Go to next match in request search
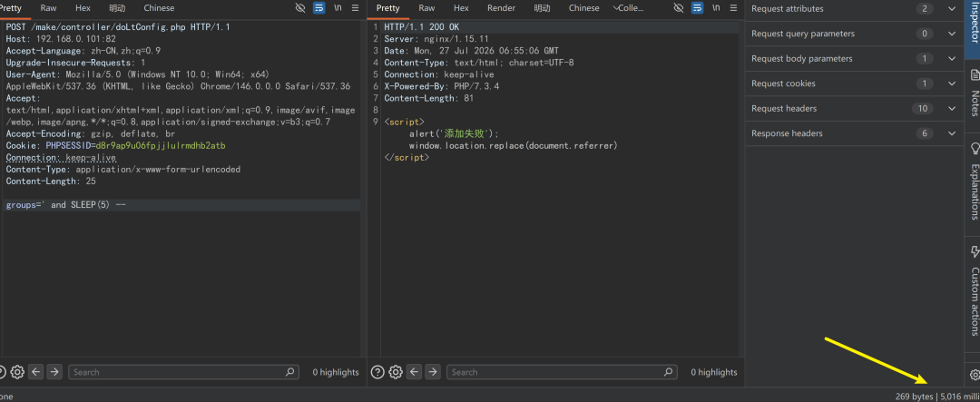This screenshot has height=402, width=980. 54,372
